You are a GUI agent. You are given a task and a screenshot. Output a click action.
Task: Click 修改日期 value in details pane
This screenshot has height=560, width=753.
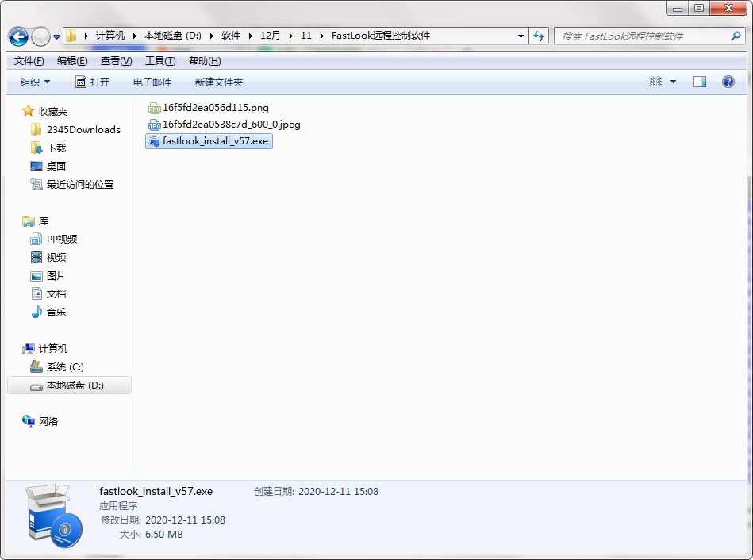click(x=186, y=520)
